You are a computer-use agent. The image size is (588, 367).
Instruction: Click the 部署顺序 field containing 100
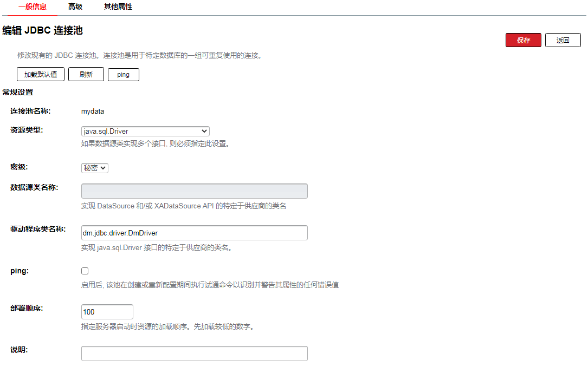point(107,312)
